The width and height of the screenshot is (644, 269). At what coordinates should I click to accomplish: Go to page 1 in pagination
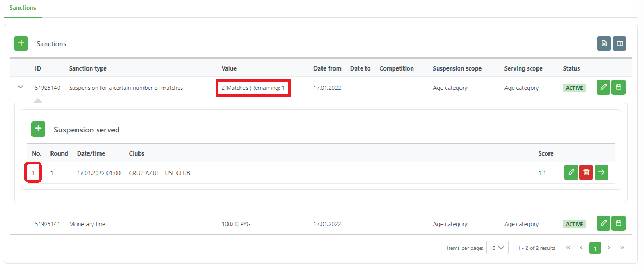[595, 248]
